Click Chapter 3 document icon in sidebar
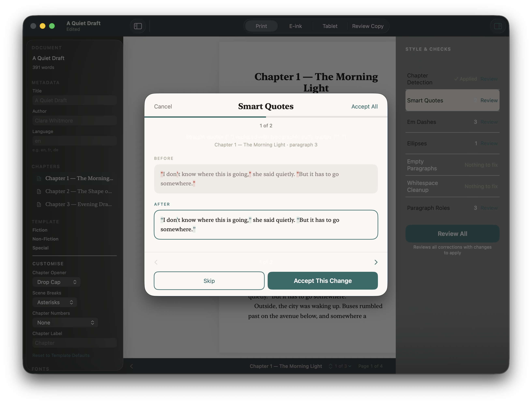 (x=39, y=204)
